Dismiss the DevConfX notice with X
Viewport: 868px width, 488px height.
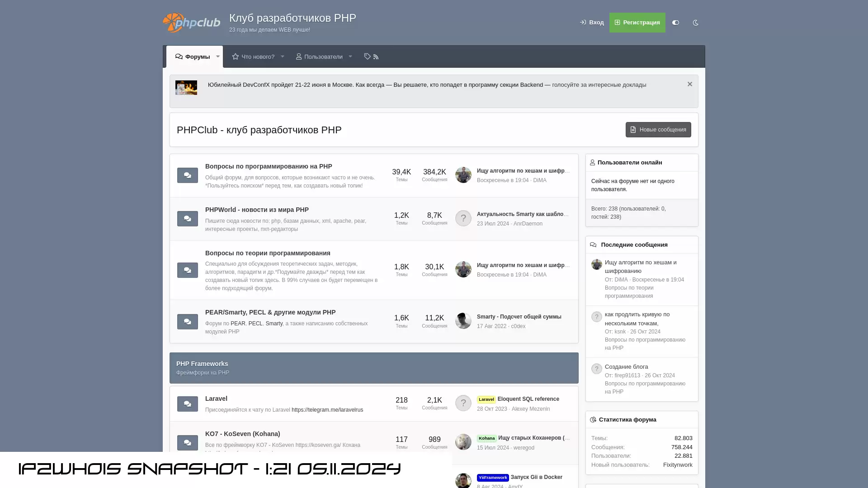pos(690,84)
